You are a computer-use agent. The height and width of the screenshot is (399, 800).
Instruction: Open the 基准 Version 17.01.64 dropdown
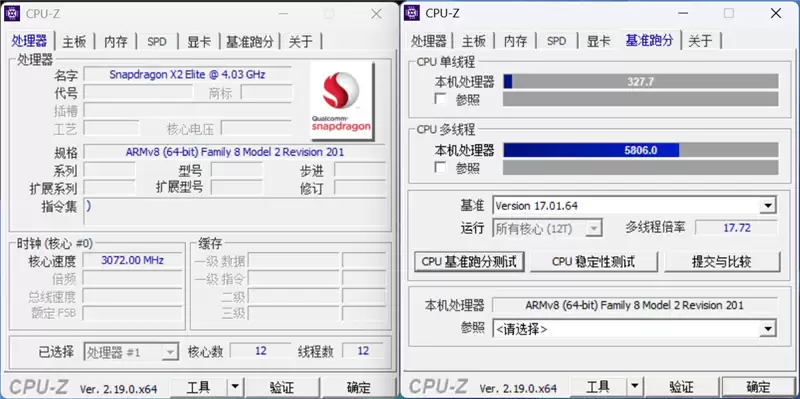click(767, 206)
